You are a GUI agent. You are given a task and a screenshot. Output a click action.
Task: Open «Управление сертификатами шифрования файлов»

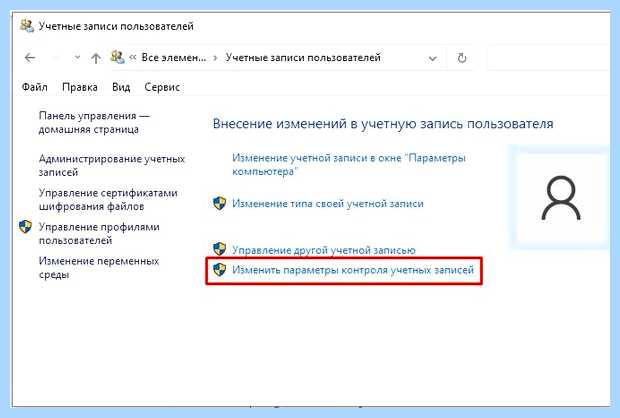tap(108, 199)
